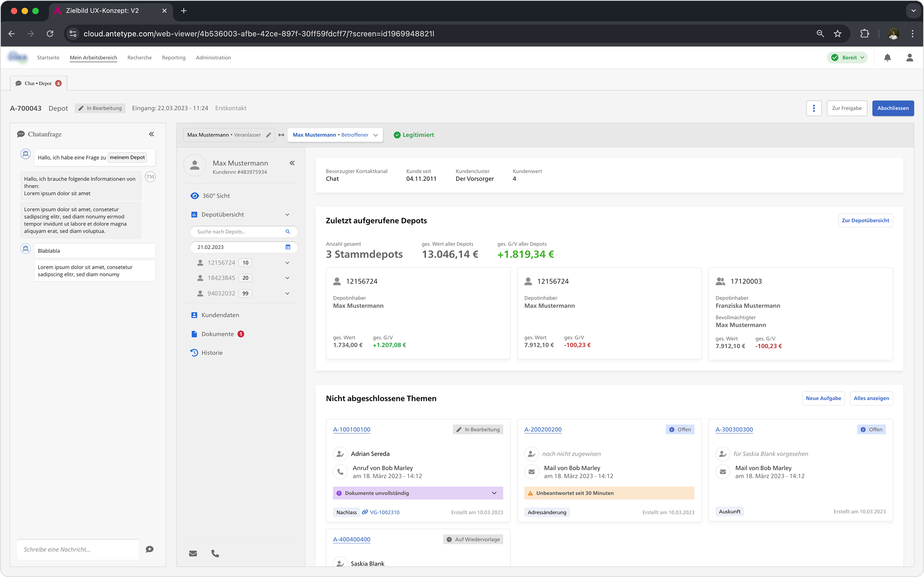Viewport: 924px width, 577px height.
Task: Click the customer avatar of Max Mustermann
Action: tap(195, 165)
